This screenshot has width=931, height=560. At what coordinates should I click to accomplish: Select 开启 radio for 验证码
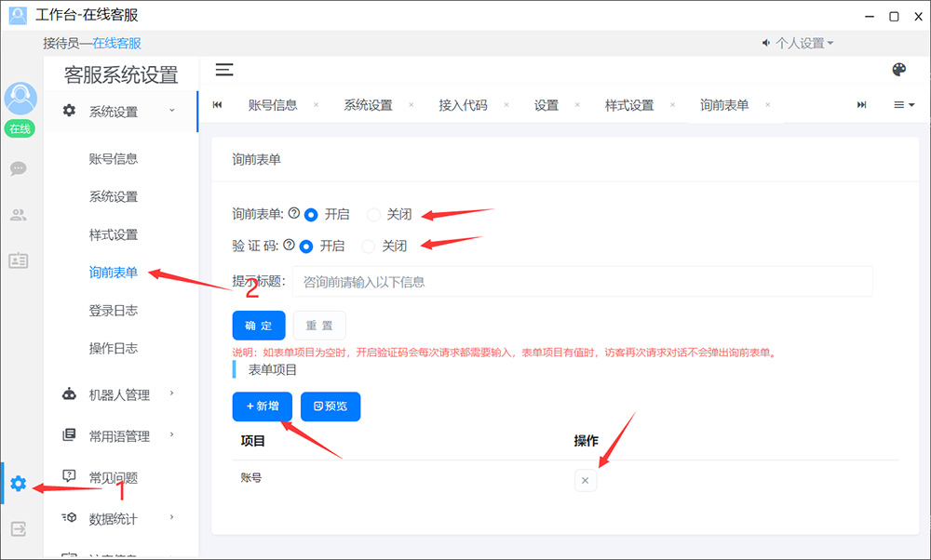pos(305,247)
